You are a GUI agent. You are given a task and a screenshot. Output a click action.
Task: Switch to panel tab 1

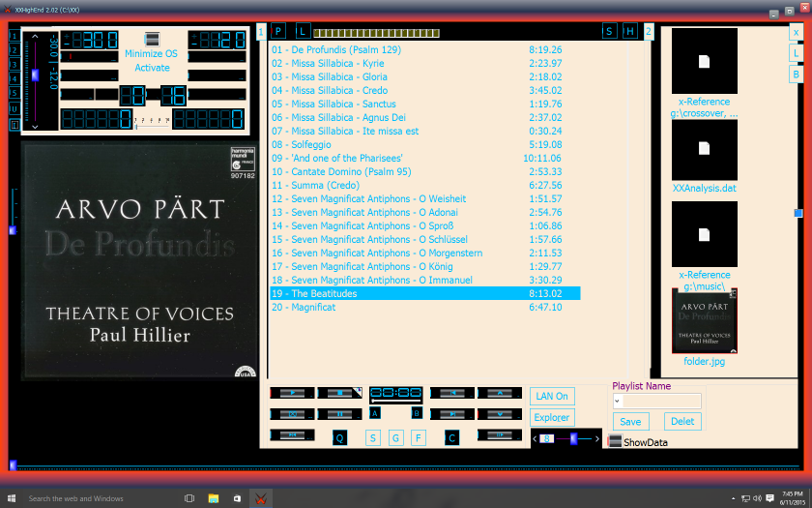pos(262,32)
